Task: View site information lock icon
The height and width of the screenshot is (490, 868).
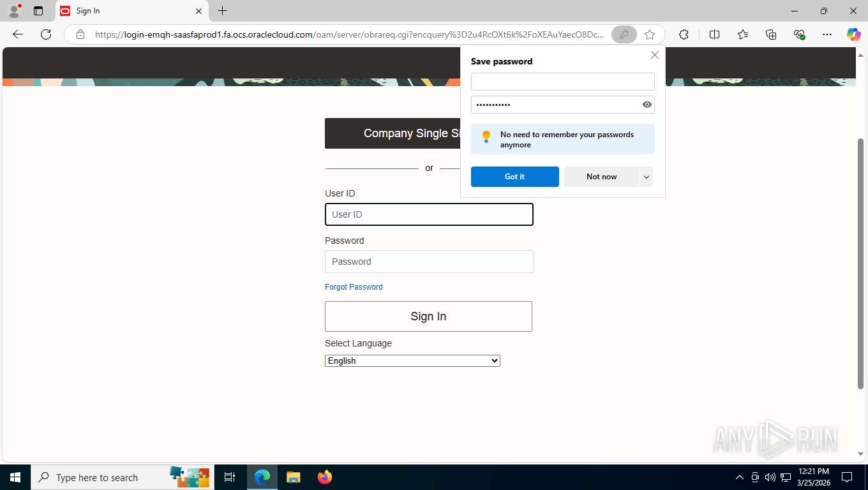Action: pyautogui.click(x=80, y=34)
